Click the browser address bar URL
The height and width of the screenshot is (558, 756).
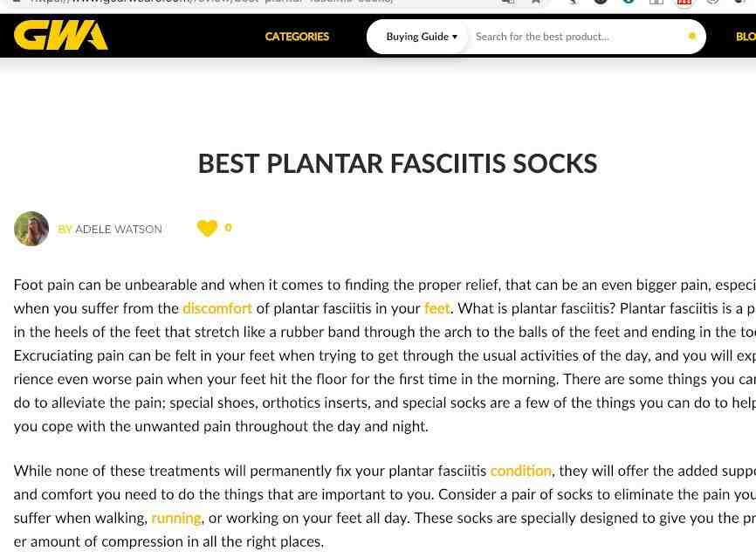(x=212, y=2)
